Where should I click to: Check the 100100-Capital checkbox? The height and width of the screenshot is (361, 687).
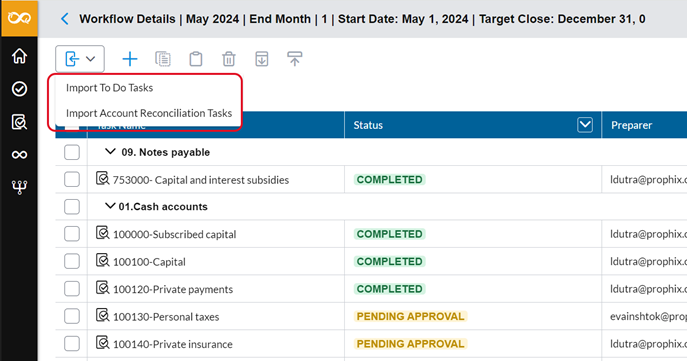72,262
